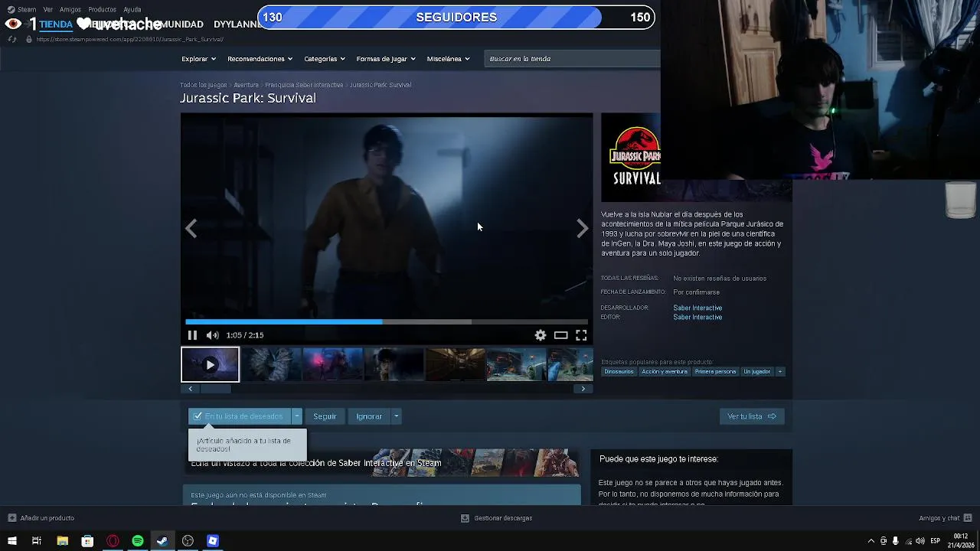The image size is (980, 551).
Task: Click the Aventura breadcrumb link
Action: tap(246, 85)
